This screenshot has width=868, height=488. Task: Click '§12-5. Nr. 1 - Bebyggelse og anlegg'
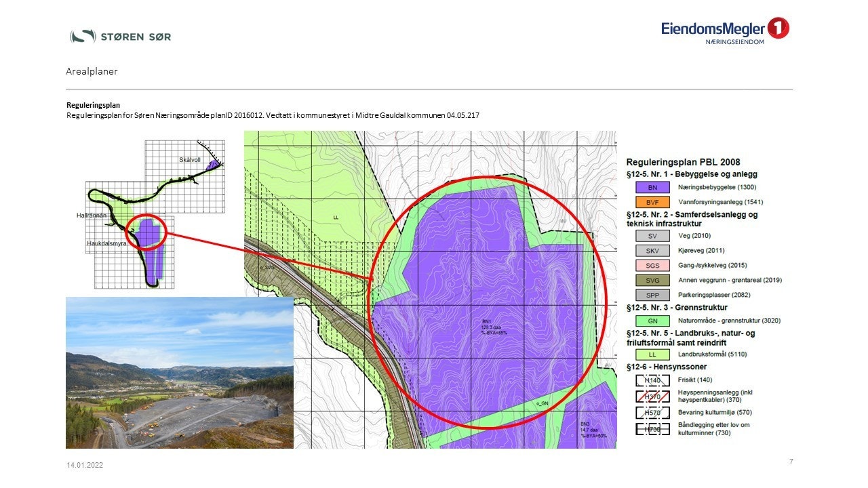click(x=692, y=174)
